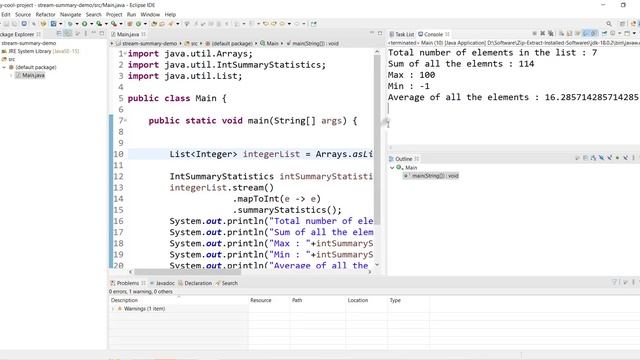640x360 pixels.
Task: Open the Refactor menu
Action: point(45,14)
